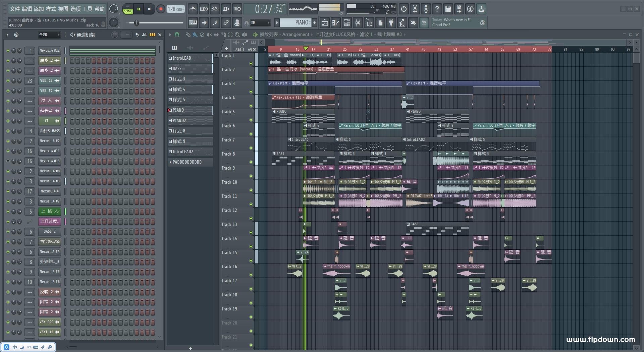Click the metronome icon
The height and width of the screenshot is (352, 644).
[x=193, y=9]
